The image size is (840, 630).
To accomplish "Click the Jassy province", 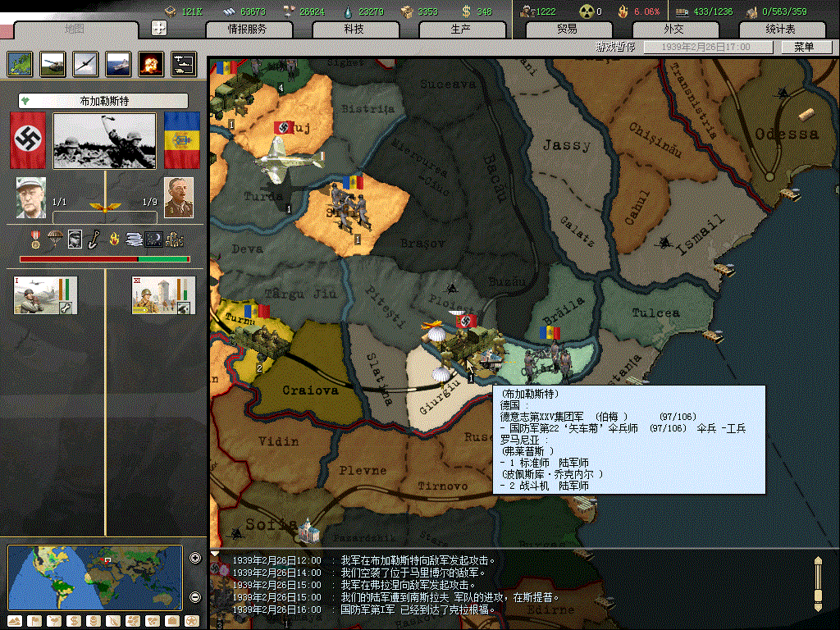I will tap(567, 144).
